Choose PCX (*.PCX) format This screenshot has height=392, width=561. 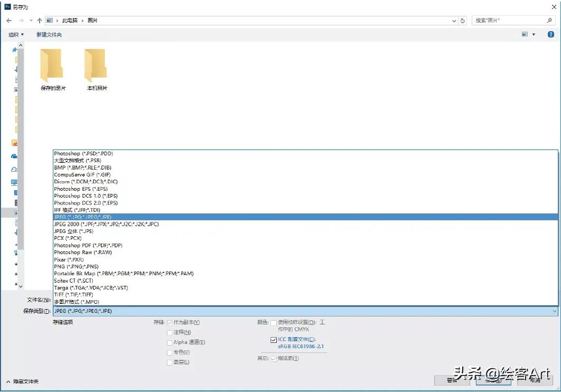tap(305, 238)
